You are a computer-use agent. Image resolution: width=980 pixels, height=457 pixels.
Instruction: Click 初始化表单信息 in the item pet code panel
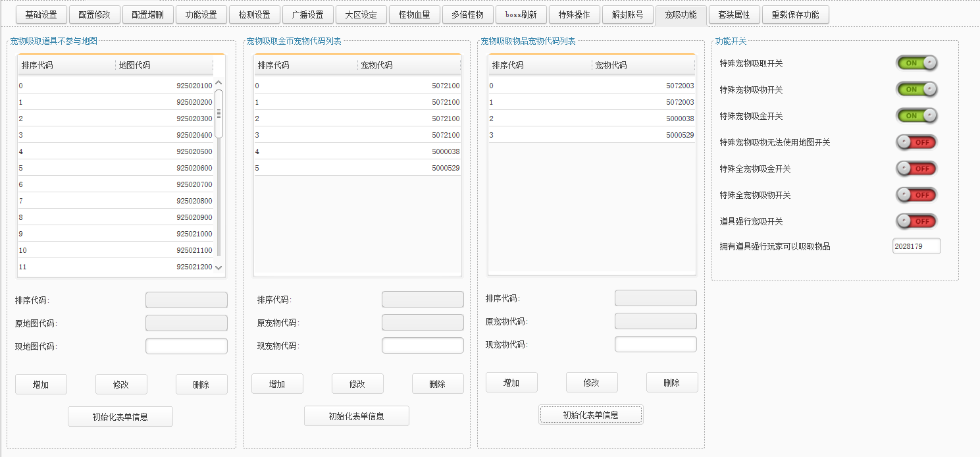(591, 415)
